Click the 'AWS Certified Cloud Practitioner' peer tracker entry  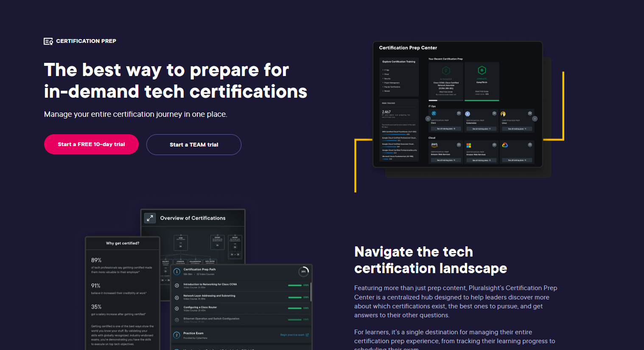[399, 132]
